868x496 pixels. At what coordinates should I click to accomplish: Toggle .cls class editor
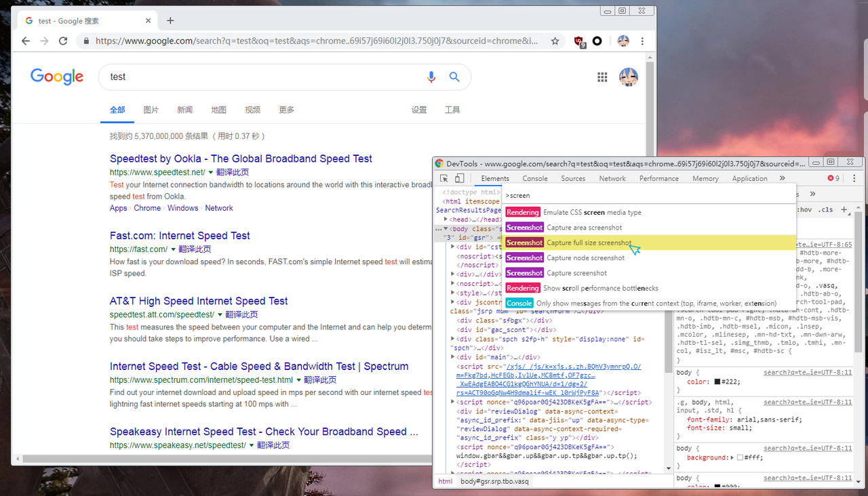point(825,210)
